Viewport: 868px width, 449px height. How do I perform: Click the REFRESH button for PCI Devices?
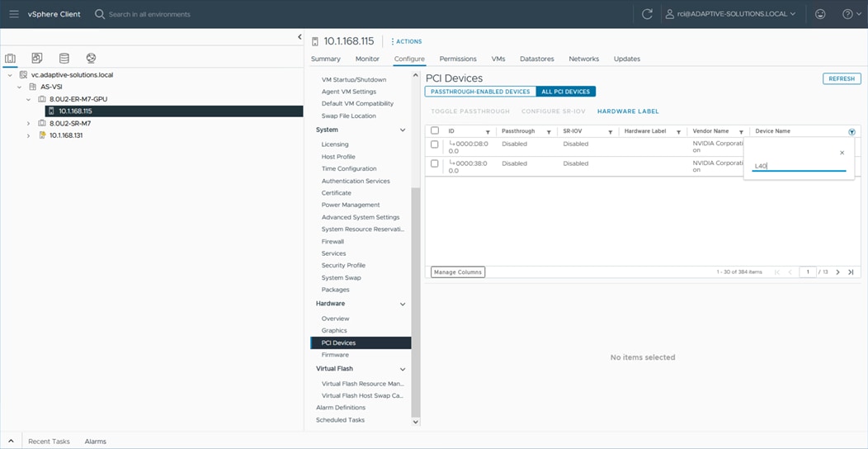[841, 78]
